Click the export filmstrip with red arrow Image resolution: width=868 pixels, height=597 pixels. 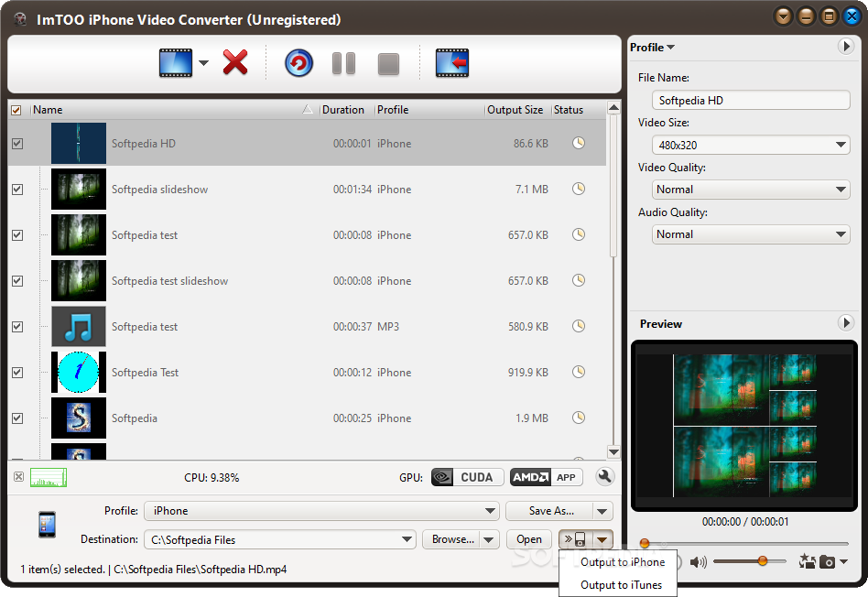pyautogui.click(x=452, y=63)
